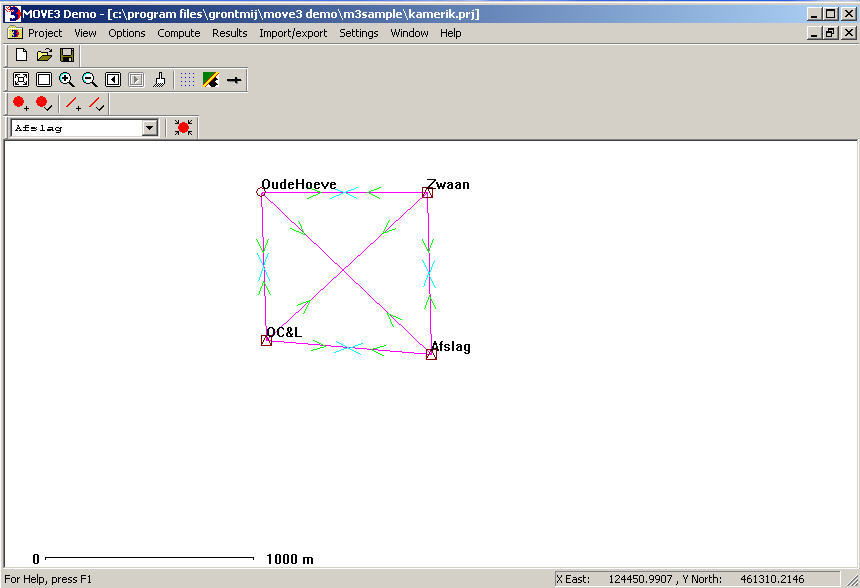Open the Import/export menu
Screen dimensions: 860x588
click(293, 33)
